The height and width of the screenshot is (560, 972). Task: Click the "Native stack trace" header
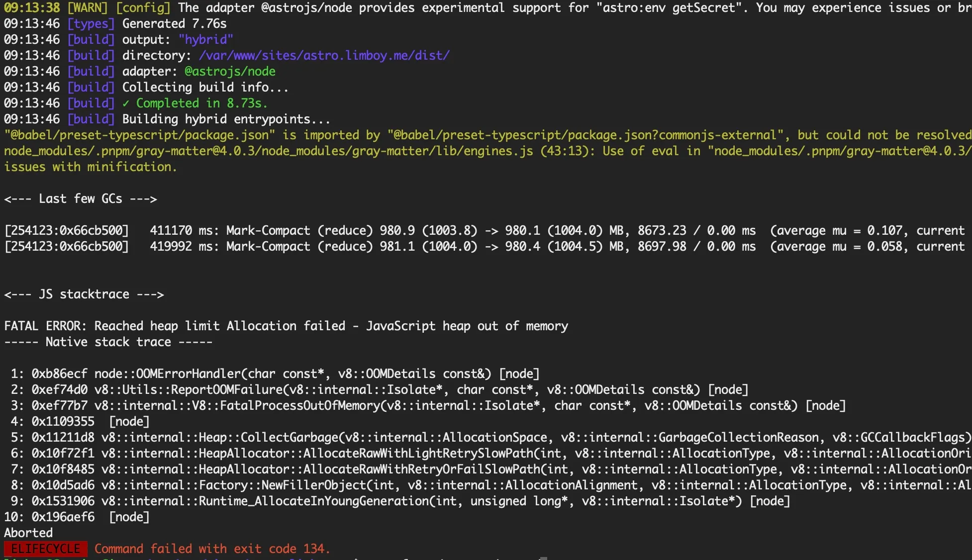108,342
